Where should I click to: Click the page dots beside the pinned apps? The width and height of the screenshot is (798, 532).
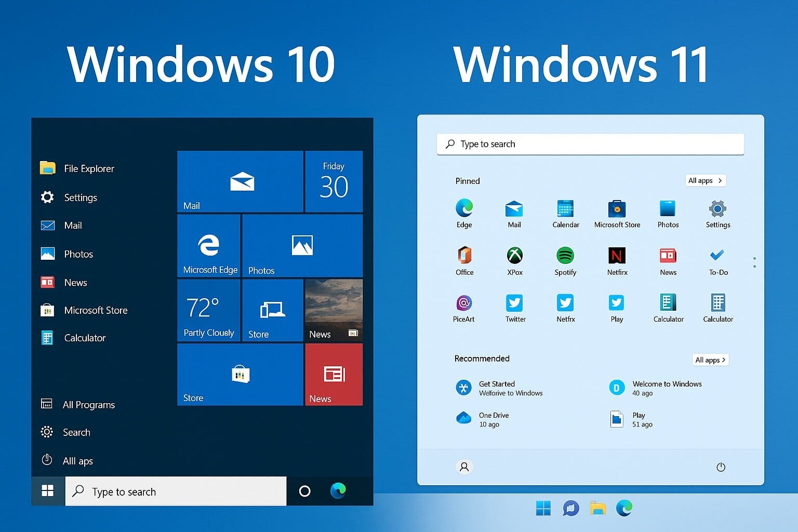(x=754, y=262)
